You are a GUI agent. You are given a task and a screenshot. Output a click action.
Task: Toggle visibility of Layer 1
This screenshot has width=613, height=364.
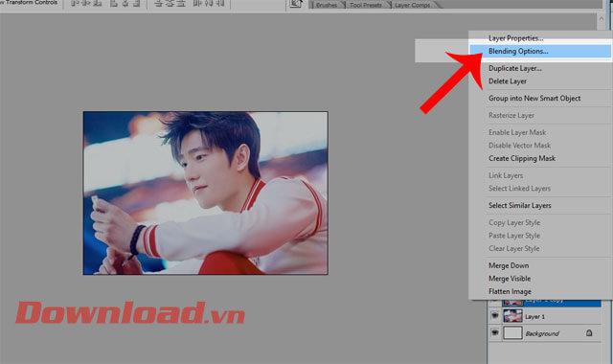pos(494,315)
